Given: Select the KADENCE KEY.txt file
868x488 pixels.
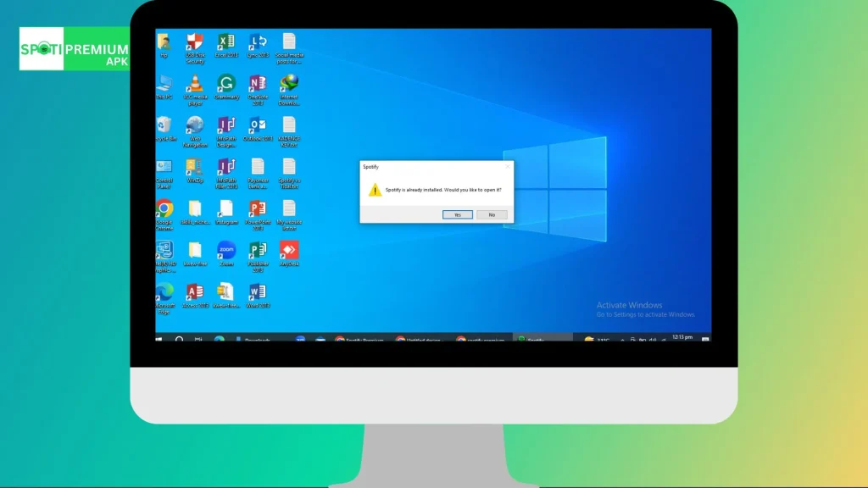Looking at the screenshot, I should point(289,131).
